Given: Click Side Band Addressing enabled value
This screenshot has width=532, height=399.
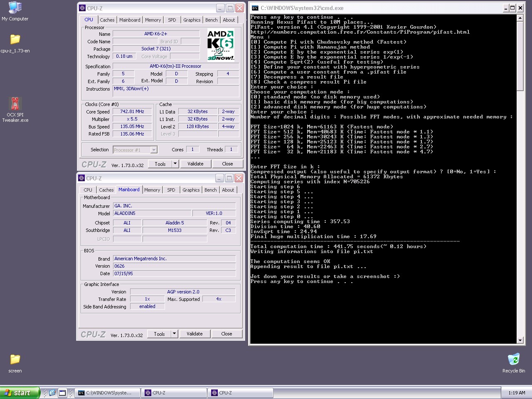Looking at the screenshot, I should (x=147, y=307).
